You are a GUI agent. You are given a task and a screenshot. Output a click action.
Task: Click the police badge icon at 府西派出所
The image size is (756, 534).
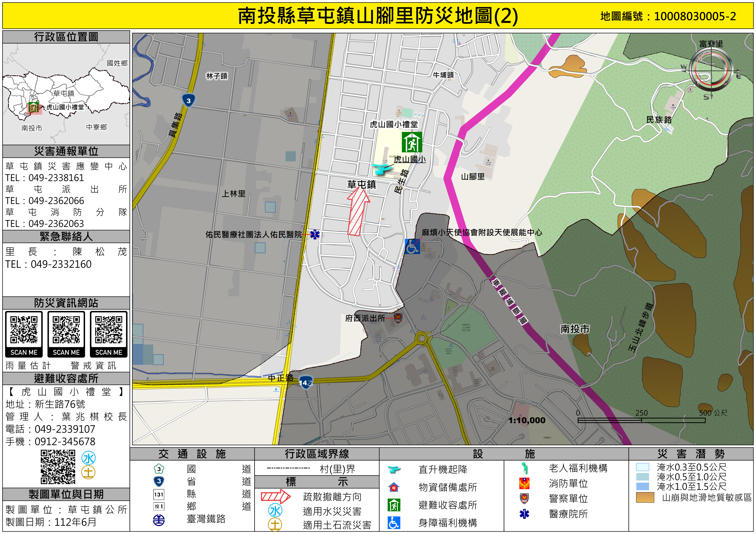pyautogui.click(x=398, y=318)
